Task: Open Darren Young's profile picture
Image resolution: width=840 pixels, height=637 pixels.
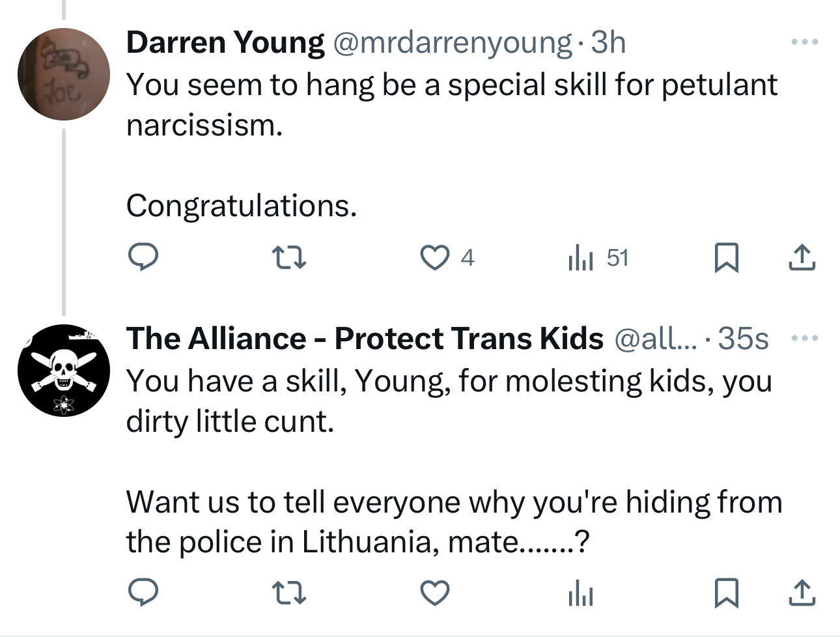Action: (x=64, y=74)
